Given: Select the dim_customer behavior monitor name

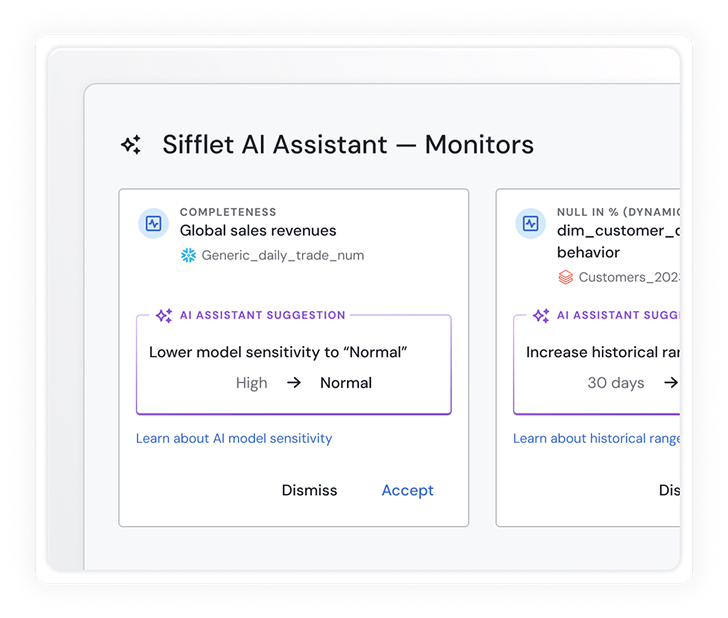Looking at the screenshot, I should click(618, 241).
